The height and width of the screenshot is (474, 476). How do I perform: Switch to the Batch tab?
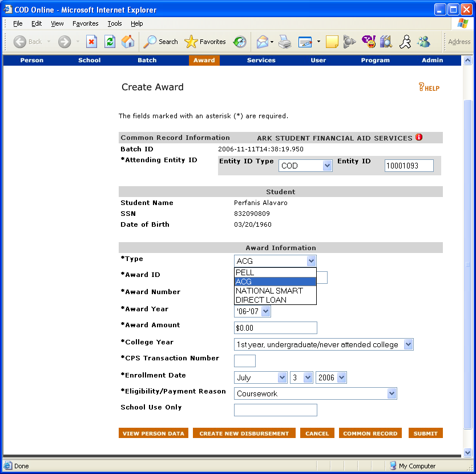pyautogui.click(x=147, y=60)
